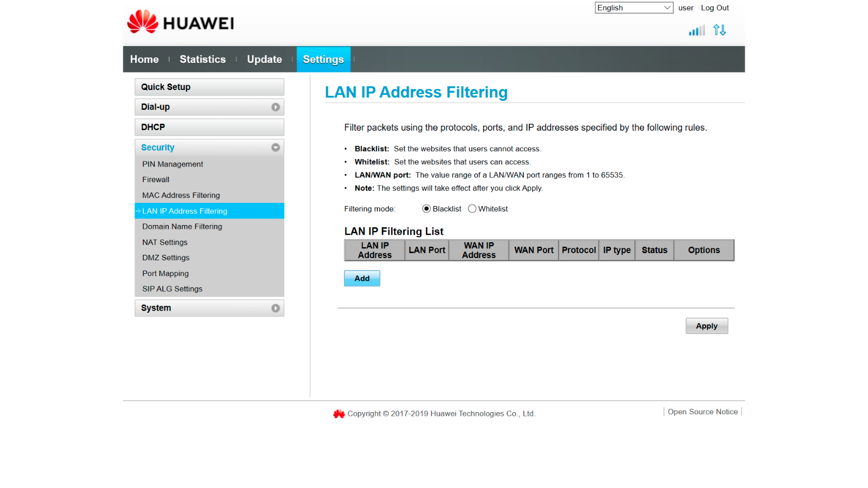Image resolution: width=868 pixels, height=488 pixels.
Task: Open the Quick Setup section
Action: (x=209, y=87)
